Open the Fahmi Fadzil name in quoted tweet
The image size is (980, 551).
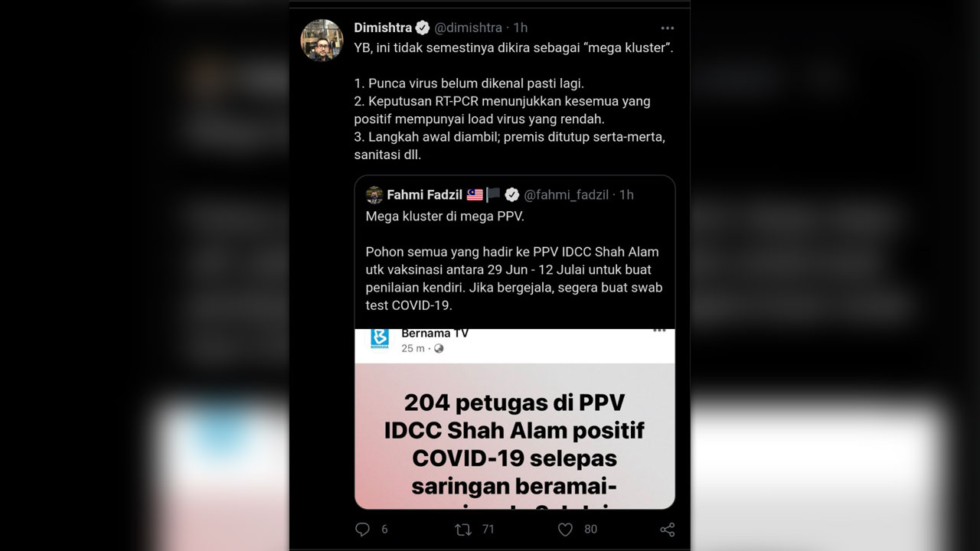pos(424,194)
